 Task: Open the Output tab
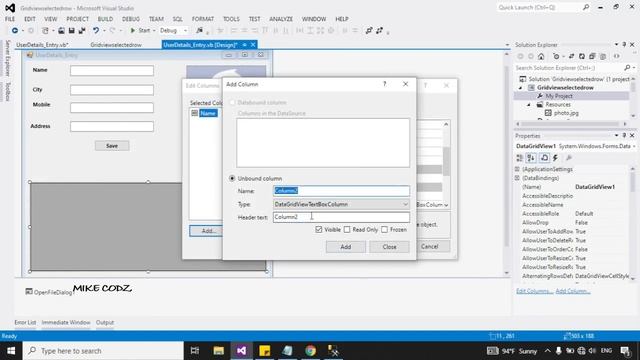[x=105, y=322]
